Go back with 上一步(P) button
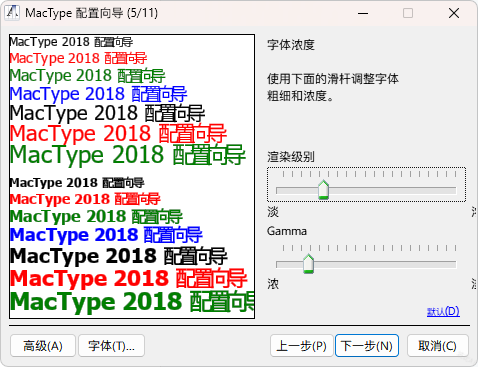Screen dimensions: 478x367 (x=302, y=346)
